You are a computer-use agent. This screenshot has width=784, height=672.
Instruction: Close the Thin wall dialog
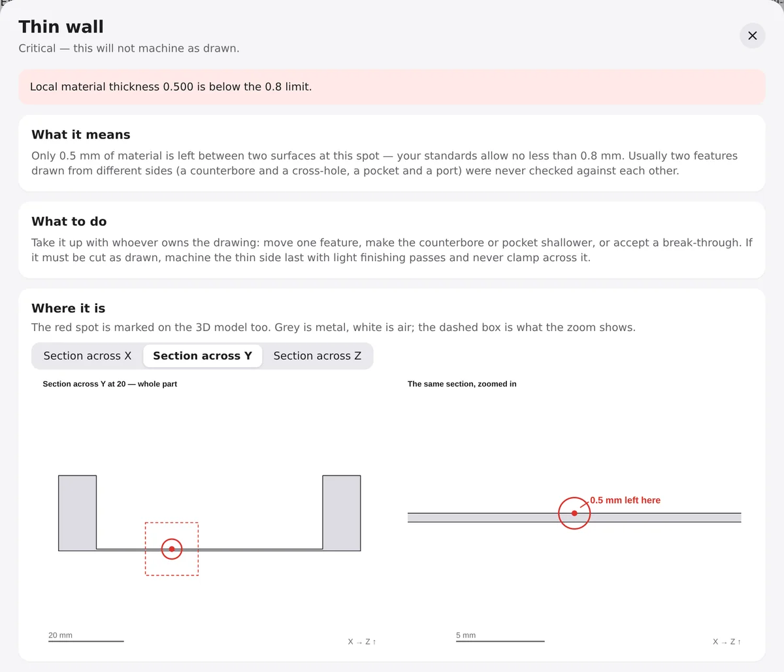coord(752,35)
